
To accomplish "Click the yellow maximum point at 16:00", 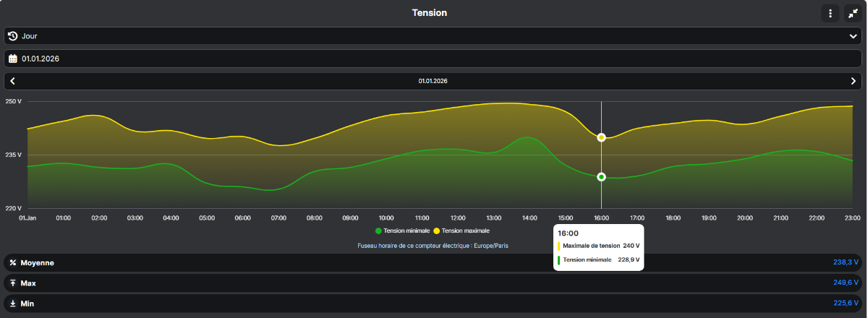I will [601, 137].
